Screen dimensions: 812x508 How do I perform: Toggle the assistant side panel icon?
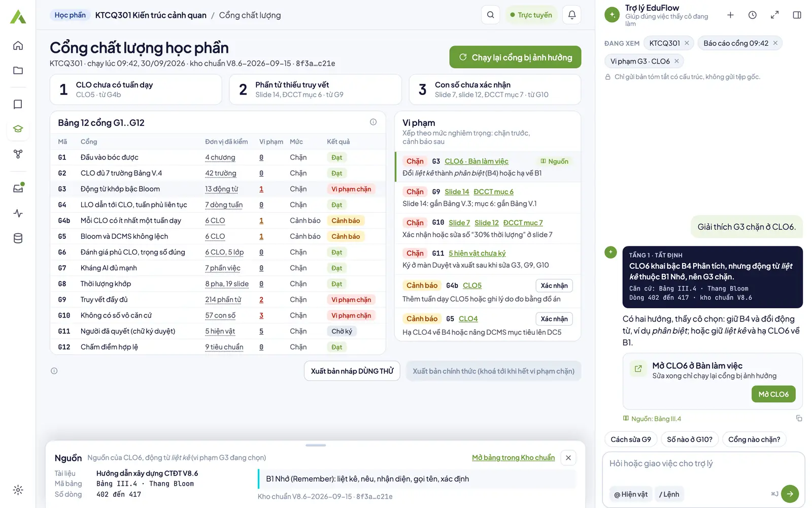797,15
